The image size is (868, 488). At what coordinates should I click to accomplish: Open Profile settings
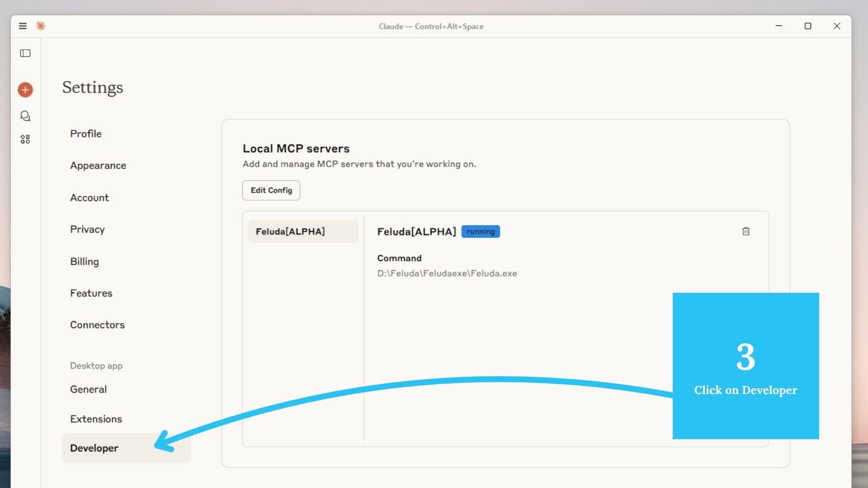pos(85,134)
